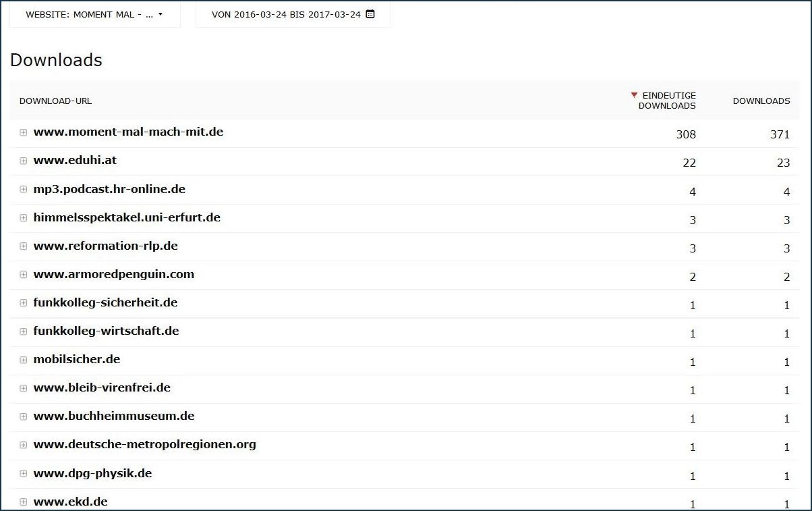This screenshot has height=511, width=812.
Task: Click the calendar icon in date range
Action: pyautogui.click(x=370, y=14)
